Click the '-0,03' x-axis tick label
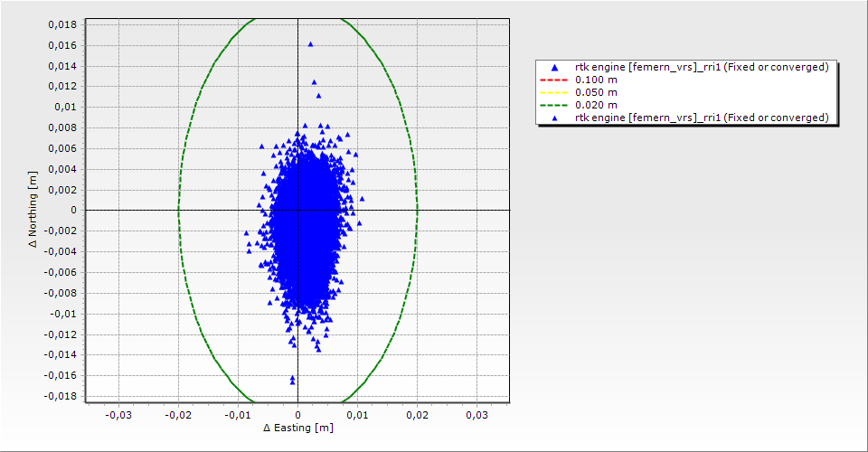This screenshot has width=868, height=452. click(118, 414)
